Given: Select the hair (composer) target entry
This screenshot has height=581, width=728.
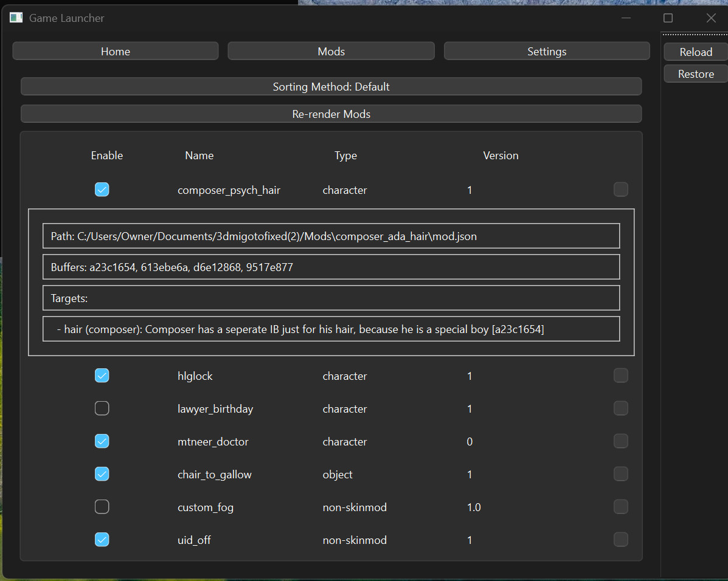Looking at the screenshot, I should 331,328.
